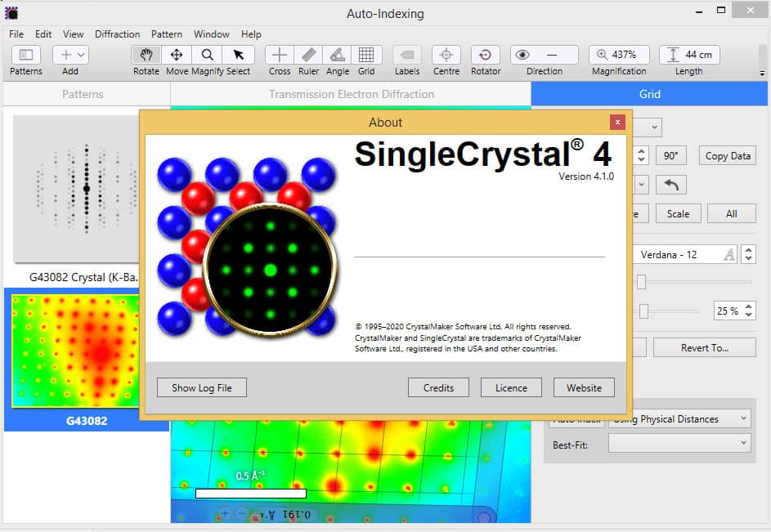Open the Add pattern dropdown
The width and height of the screenshot is (771, 532).
coord(79,56)
